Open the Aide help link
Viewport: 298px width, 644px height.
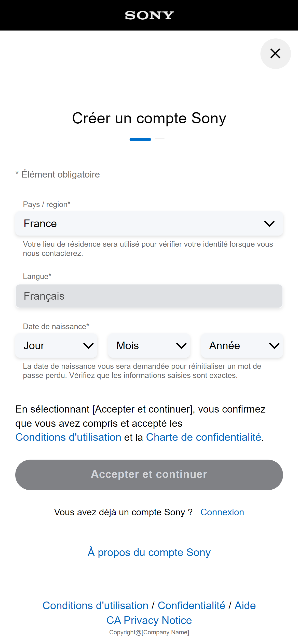[245, 606]
